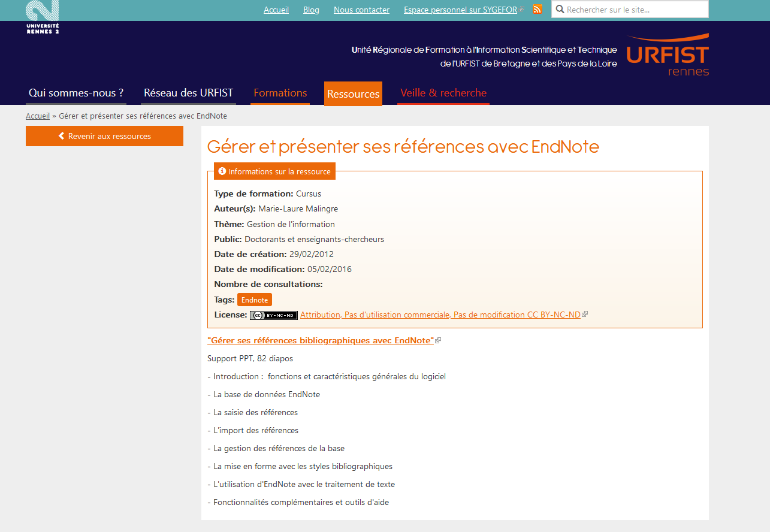Select the Ressources menu tab
The width and height of the screenshot is (770, 532).
(354, 94)
